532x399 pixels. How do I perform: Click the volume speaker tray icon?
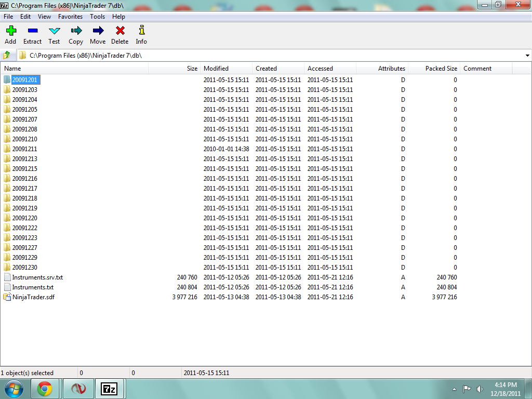480,389
